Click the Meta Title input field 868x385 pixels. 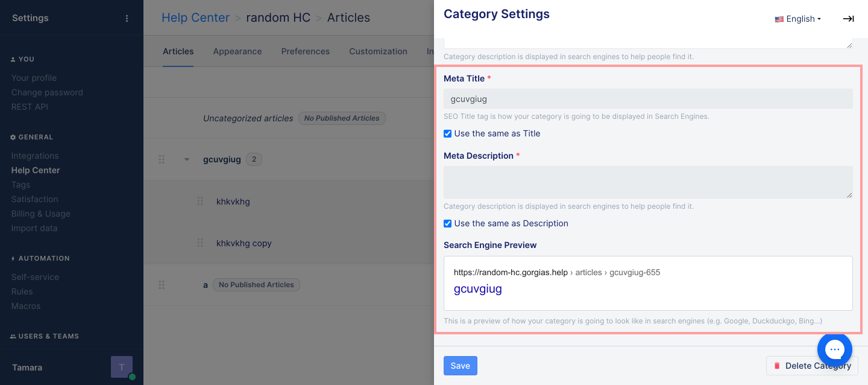click(647, 98)
